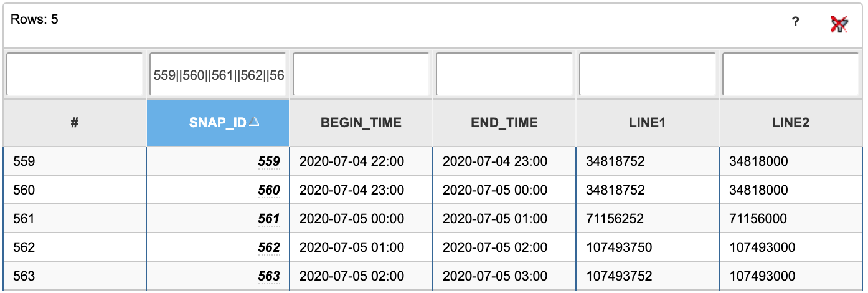Viewport: 868px width, 293px height.
Task: Select the LINE1 cell with value 71156252
Action: tap(648, 219)
